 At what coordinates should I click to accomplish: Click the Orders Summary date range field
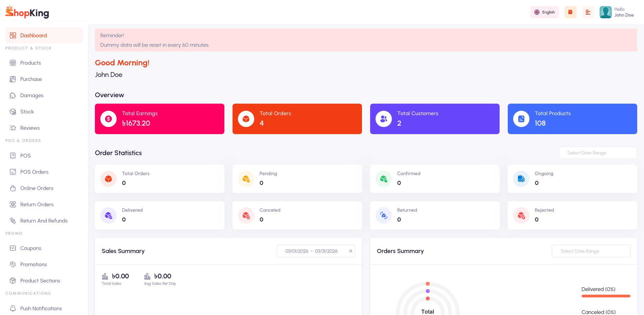tap(591, 251)
